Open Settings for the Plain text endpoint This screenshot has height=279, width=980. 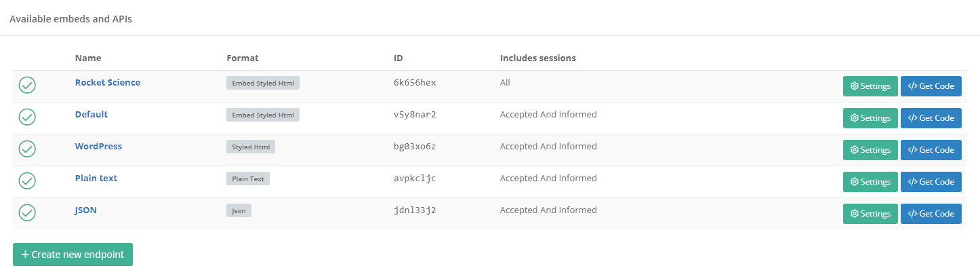click(x=870, y=182)
